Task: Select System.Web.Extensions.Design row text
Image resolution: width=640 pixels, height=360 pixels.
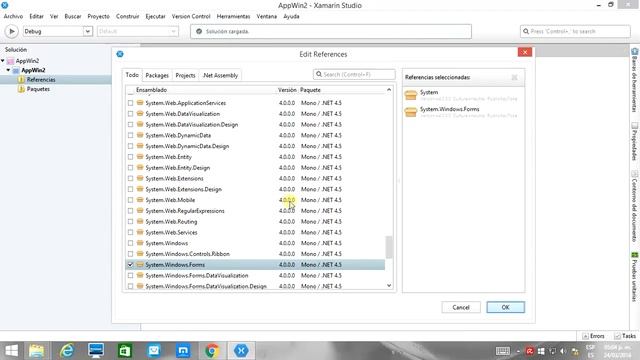Action: pyautogui.click(x=184, y=189)
